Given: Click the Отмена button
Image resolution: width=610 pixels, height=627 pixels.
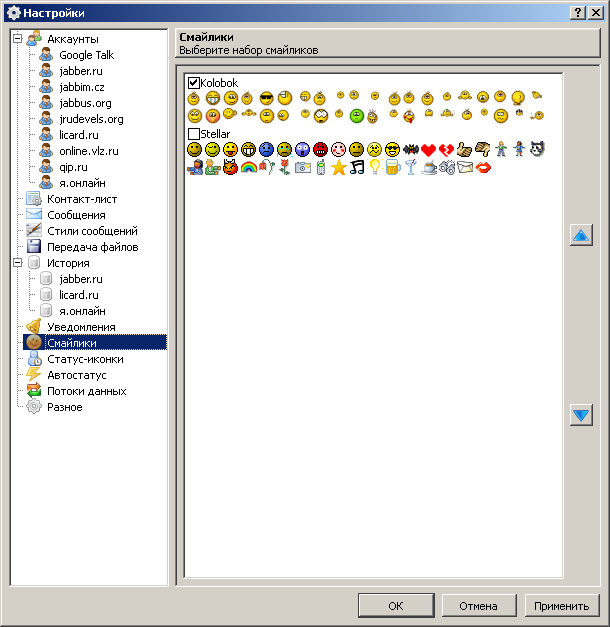Looking at the screenshot, I should point(478,606).
